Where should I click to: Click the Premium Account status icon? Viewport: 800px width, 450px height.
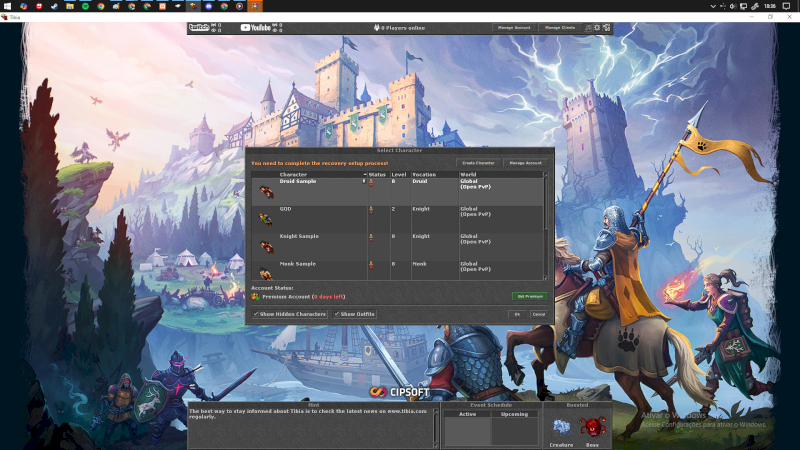[256, 296]
